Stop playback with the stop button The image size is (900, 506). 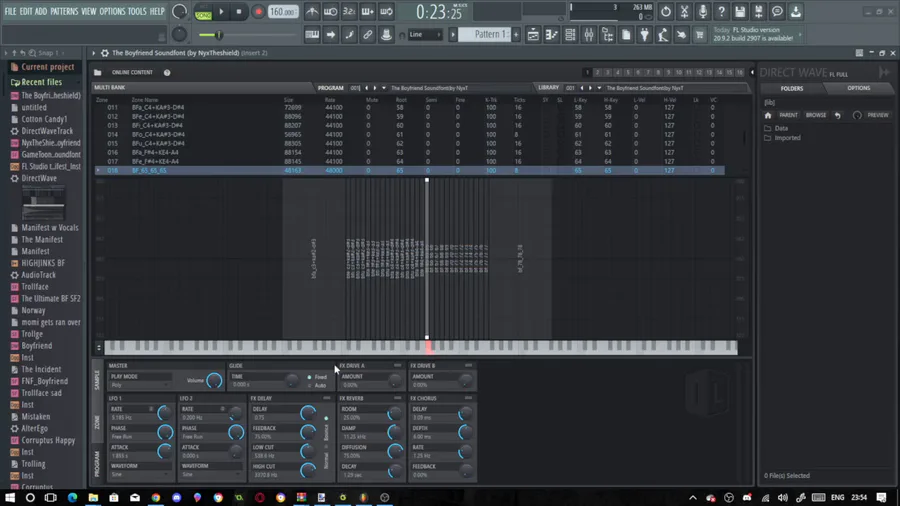click(239, 11)
